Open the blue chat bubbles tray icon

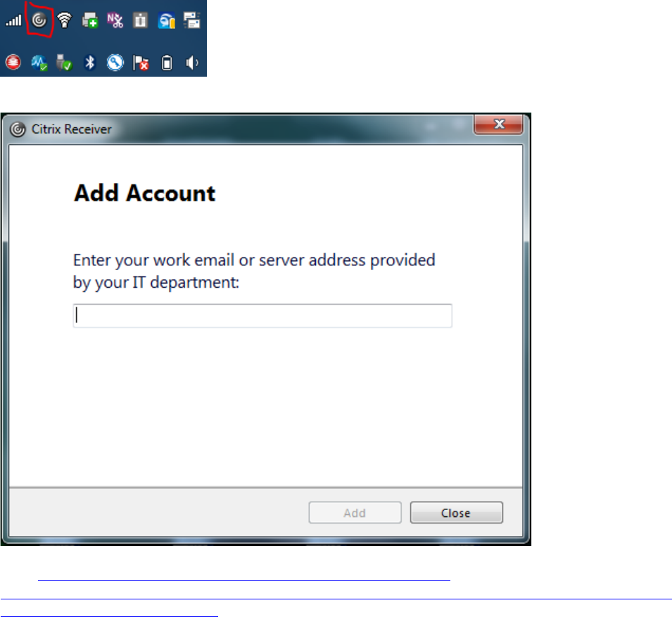click(x=166, y=20)
